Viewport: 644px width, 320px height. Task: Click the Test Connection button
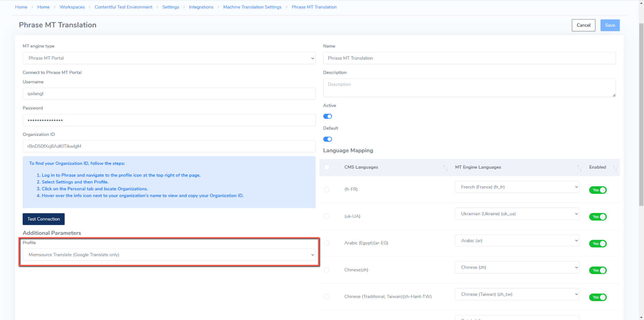point(44,219)
